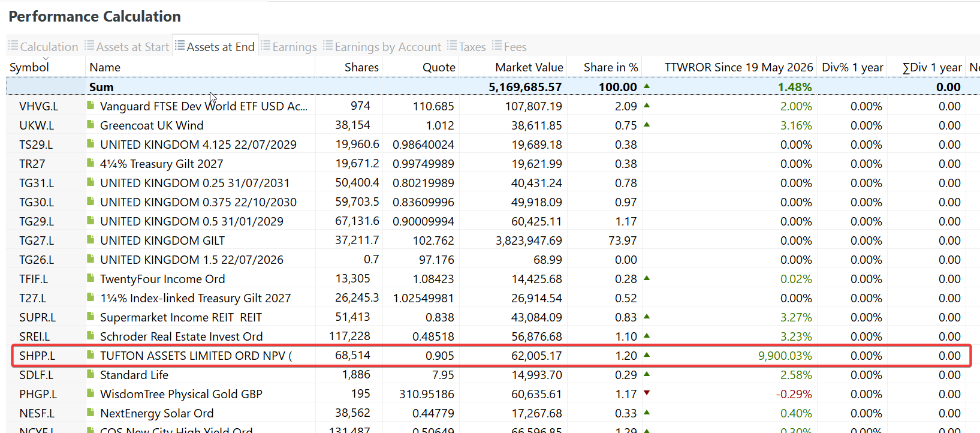Click the security icon beside Vanguard FTSE Dev World ETF
The height and width of the screenshot is (433, 980).
(91, 106)
